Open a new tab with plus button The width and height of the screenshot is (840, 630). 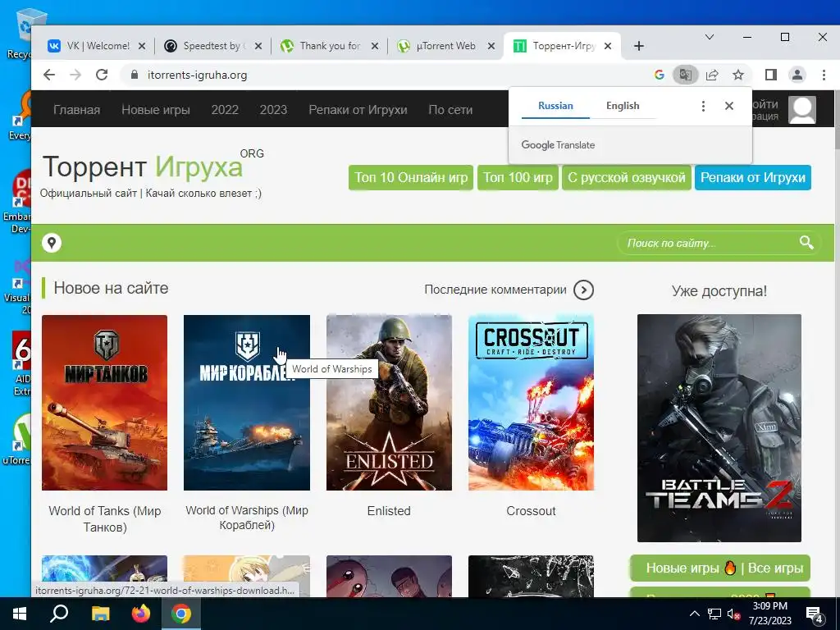[x=638, y=46]
